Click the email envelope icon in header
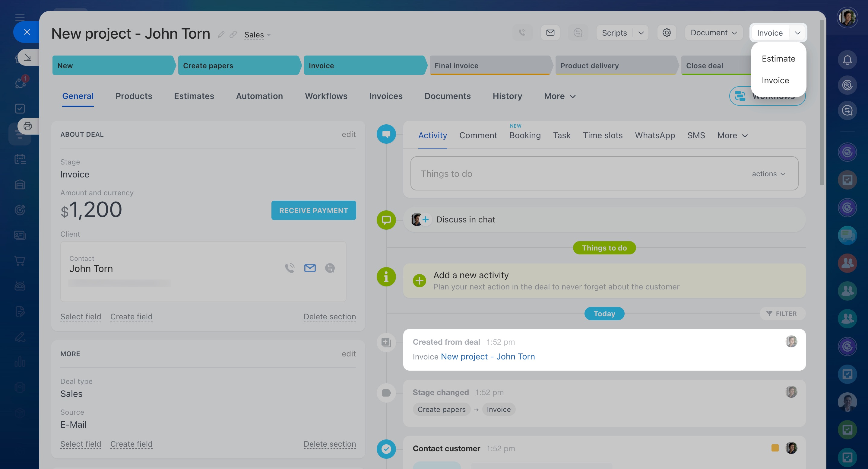Screen dimensions: 868x469 pos(550,33)
